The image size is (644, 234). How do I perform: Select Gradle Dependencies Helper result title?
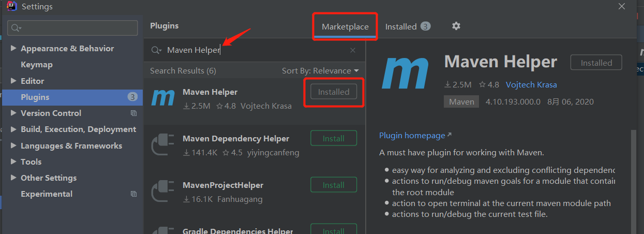tap(238, 231)
